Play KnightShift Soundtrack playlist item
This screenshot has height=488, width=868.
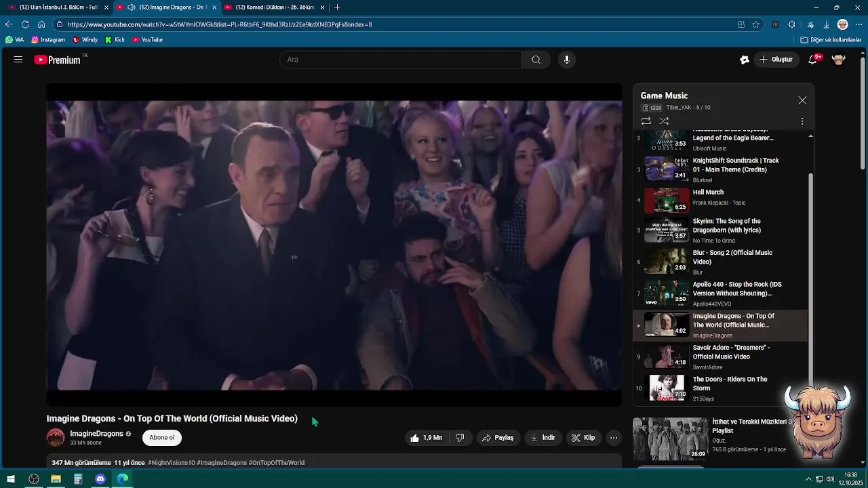pos(722,169)
